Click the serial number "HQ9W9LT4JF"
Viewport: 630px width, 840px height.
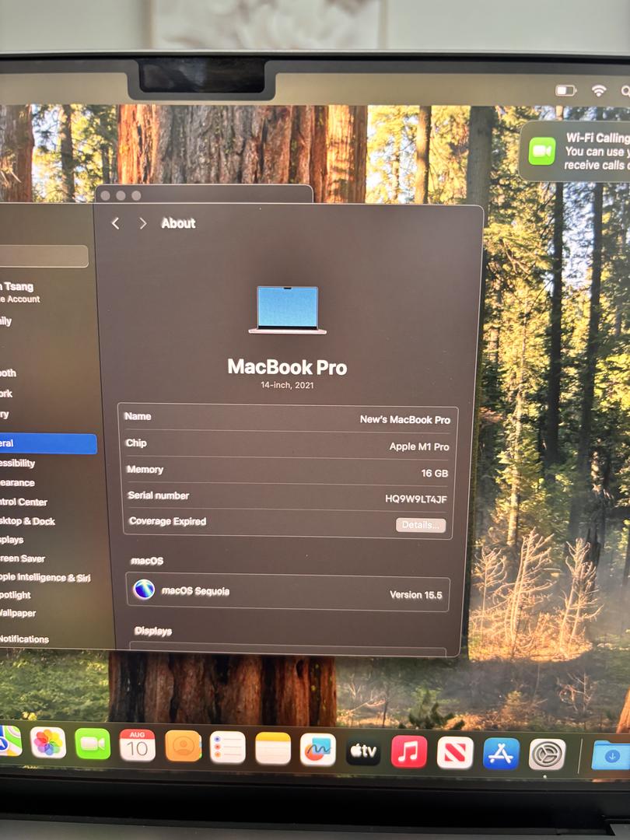click(x=415, y=499)
